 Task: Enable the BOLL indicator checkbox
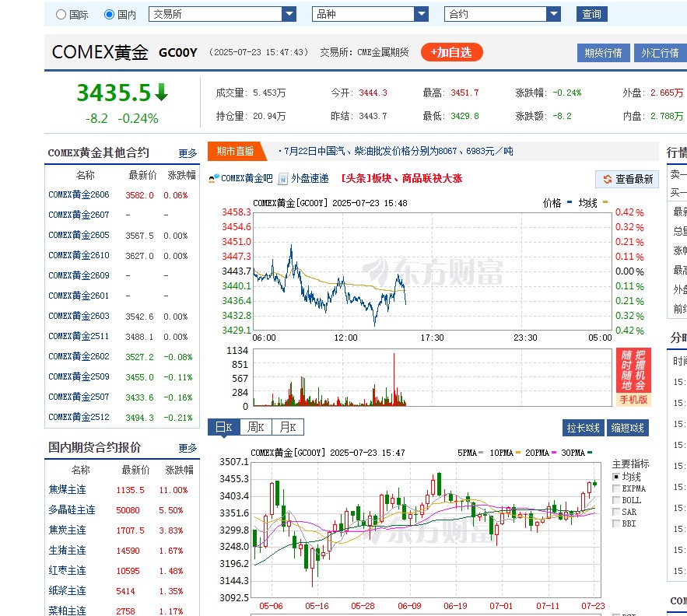pyautogui.click(x=616, y=500)
